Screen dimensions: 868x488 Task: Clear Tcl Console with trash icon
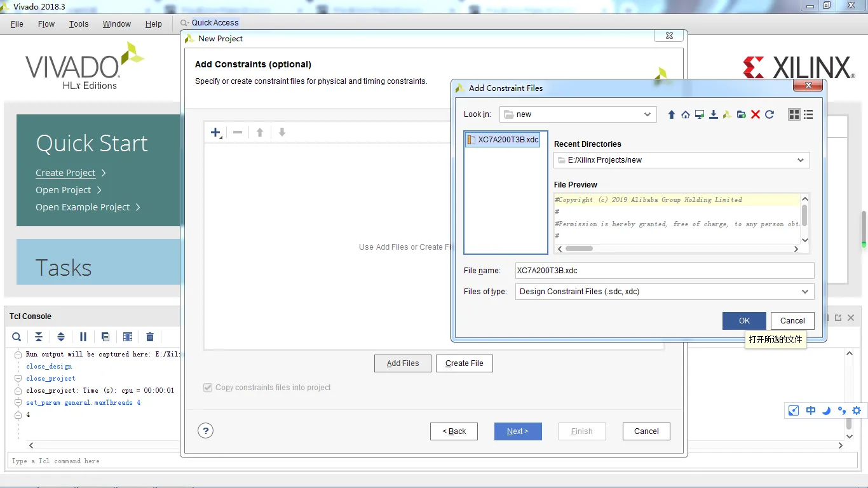click(x=150, y=337)
